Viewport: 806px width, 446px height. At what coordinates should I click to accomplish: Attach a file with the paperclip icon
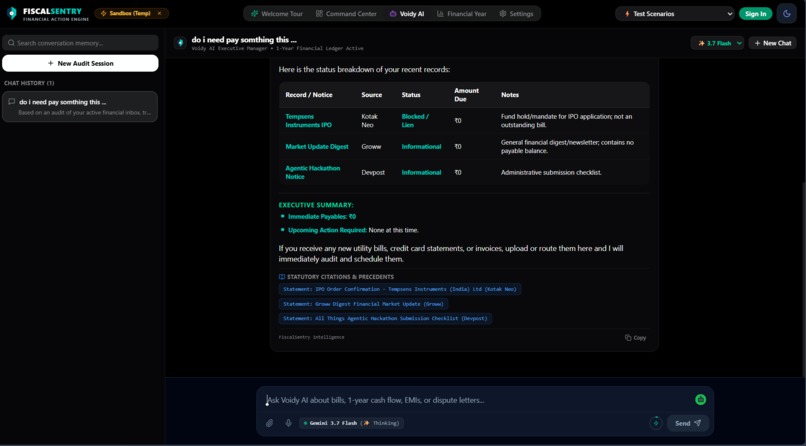[x=269, y=423]
